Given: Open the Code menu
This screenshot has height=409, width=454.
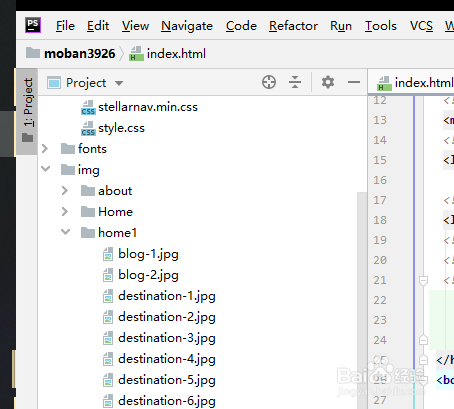Looking at the screenshot, I should [x=241, y=26].
